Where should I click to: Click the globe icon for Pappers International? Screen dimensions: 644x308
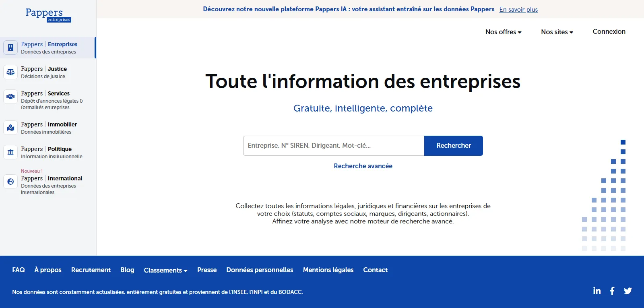click(x=10, y=182)
